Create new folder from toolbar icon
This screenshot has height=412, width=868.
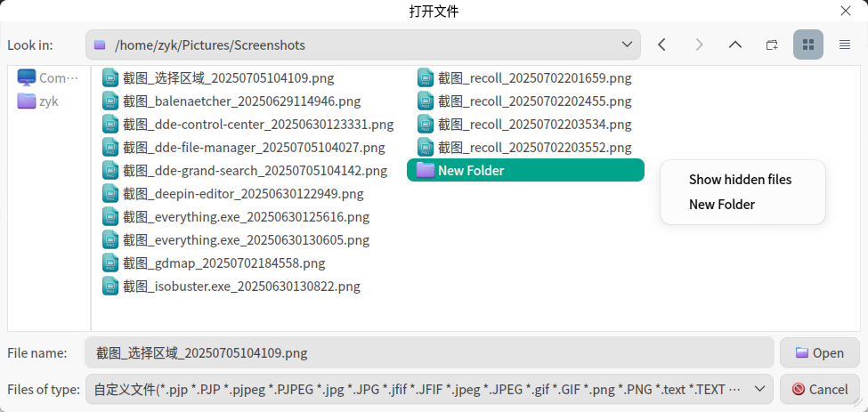pyautogui.click(x=772, y=44)
